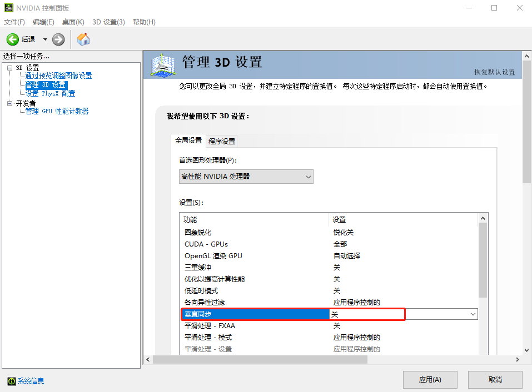Select the 垂直同步 setting row
532x392 pixels.
[x=329, y=314]
